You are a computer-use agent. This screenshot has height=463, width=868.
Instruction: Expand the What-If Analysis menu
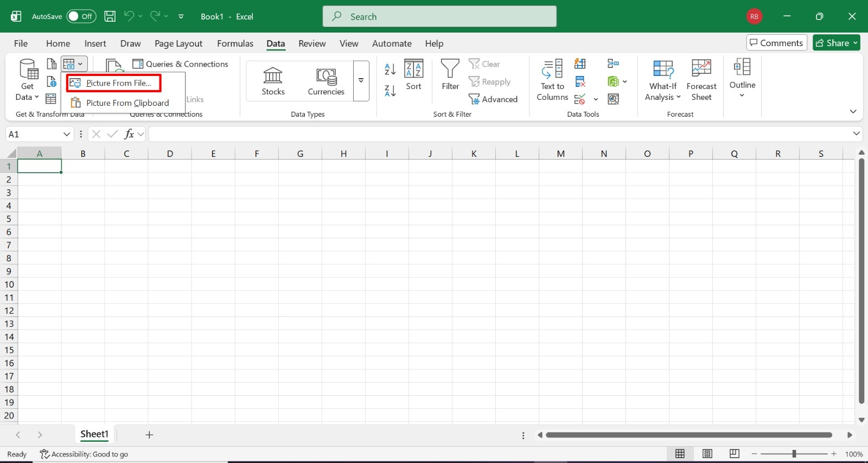(662, 80)
